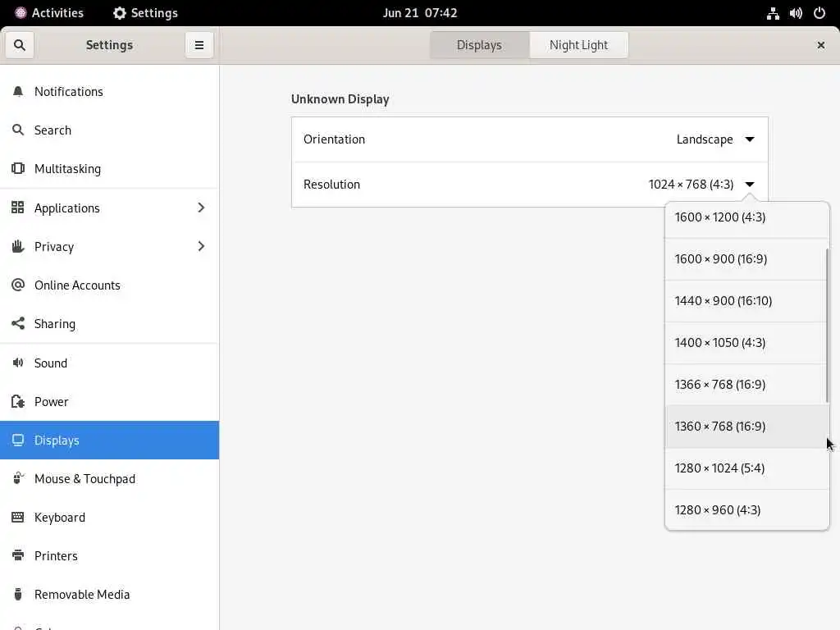Screen dimensions: 840x630
Task: Open the network status icon in top bar
Action: [773, 13]
